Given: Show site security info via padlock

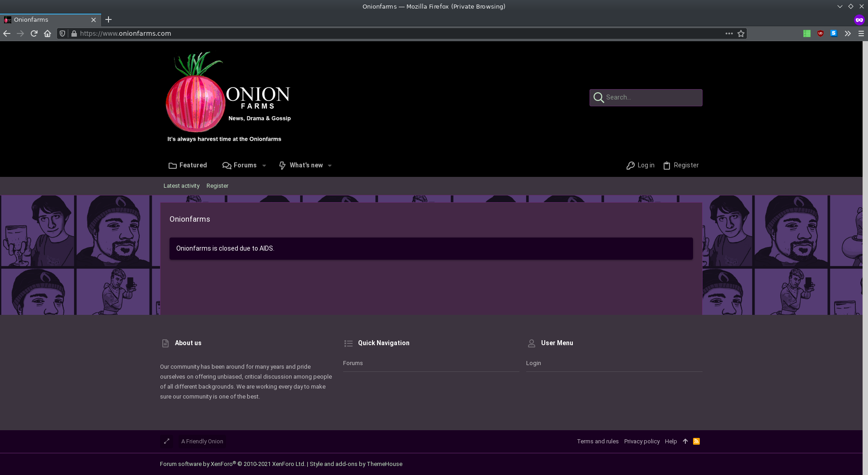Looking at the screenshot, I should click(x=74, y=33).
